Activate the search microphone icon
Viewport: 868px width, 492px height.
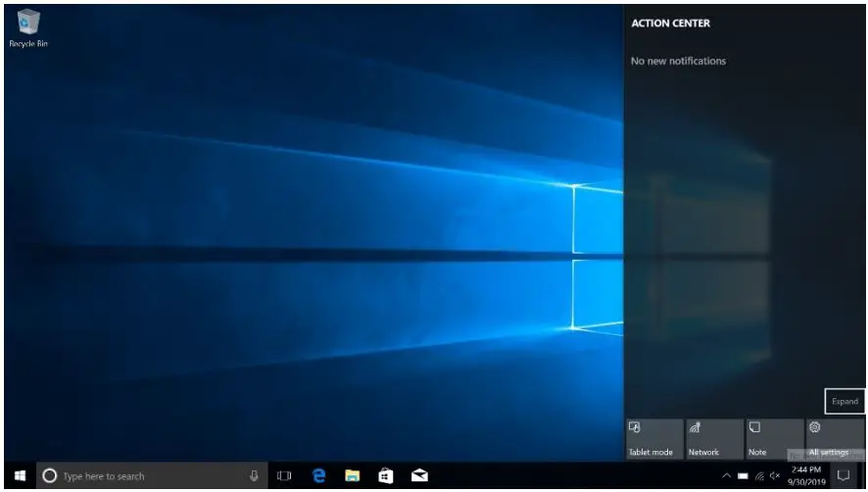tap(254, 475)
